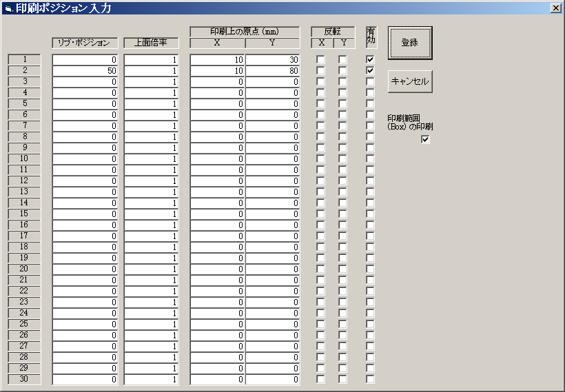Check the 反転 X checkbox in row 10
The image size is (565, 392).
(x=320, y=159)
